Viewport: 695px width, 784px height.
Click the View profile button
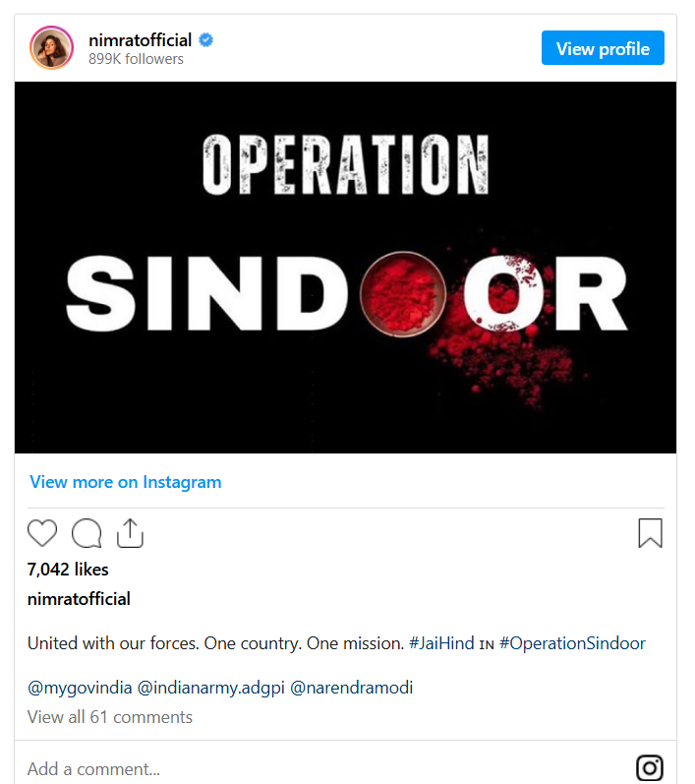click(603, 48)
